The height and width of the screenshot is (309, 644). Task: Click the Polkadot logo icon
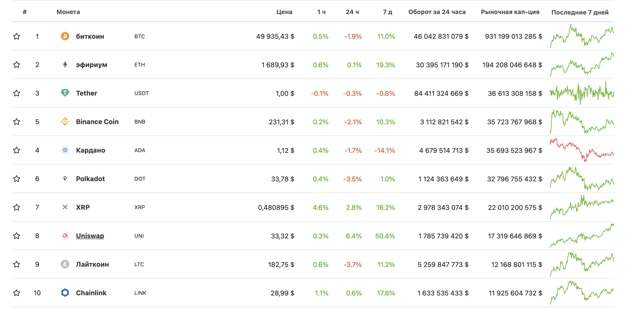point(65,179)
